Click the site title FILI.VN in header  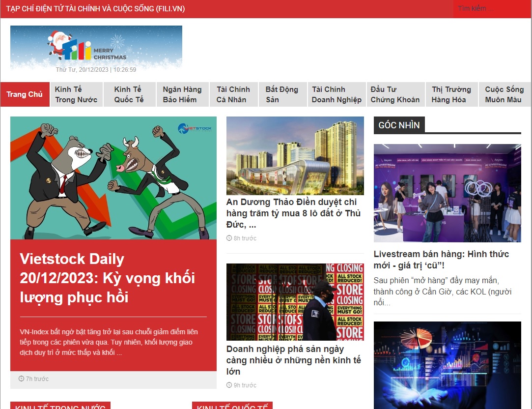95,9
